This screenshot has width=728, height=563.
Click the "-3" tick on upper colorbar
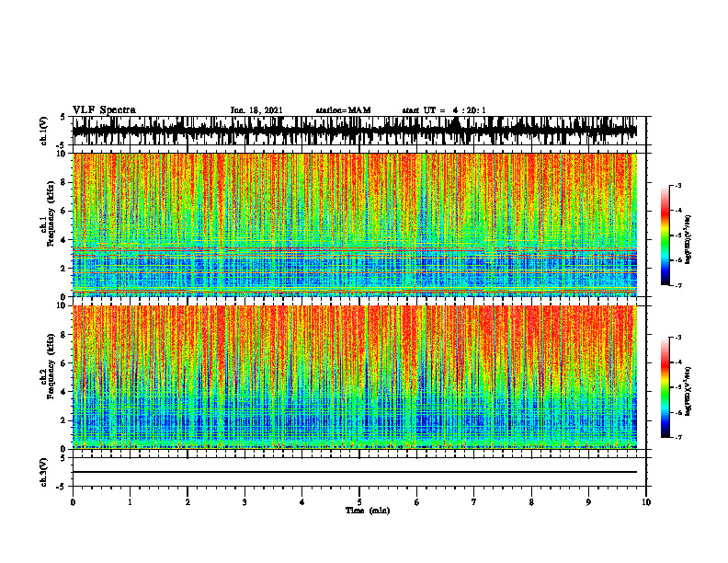coord(678,186)
